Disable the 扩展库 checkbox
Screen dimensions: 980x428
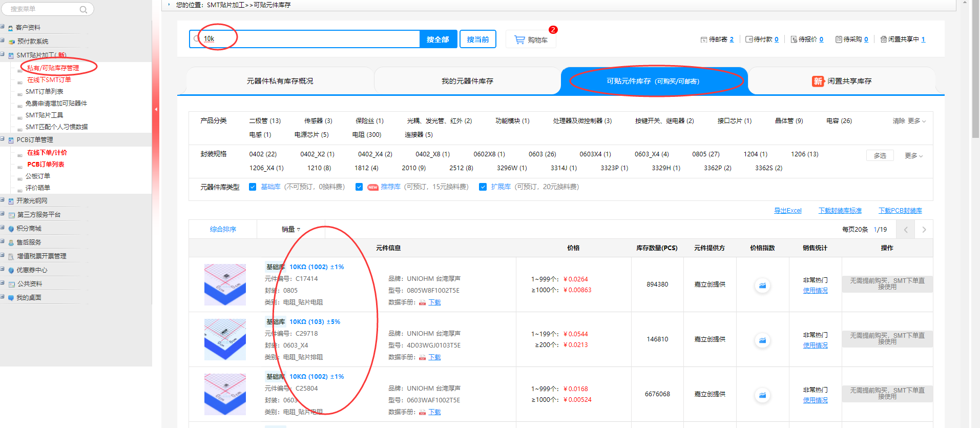tap(483, 187)
